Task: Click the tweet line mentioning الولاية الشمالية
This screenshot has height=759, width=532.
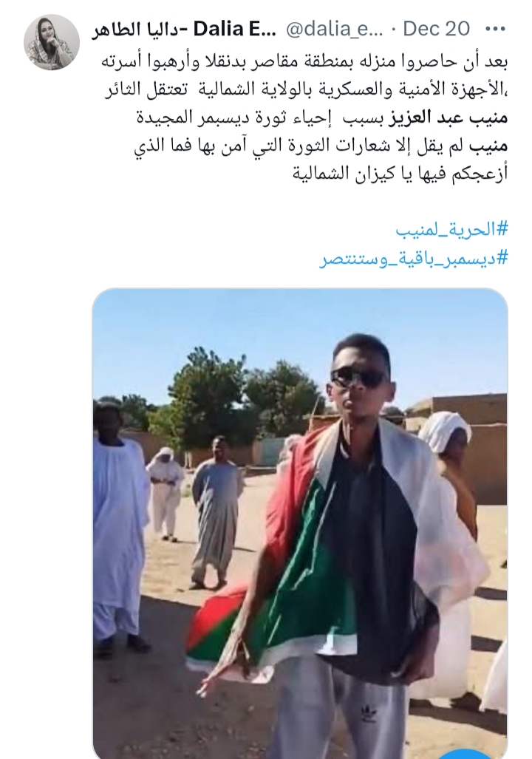Action: coord(306,90)
